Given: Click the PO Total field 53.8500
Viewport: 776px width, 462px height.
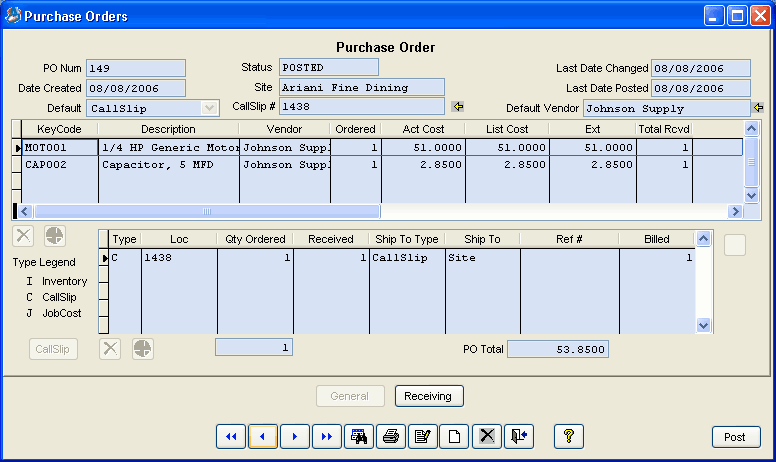Looking at the screenshot, I should (558, 349).
